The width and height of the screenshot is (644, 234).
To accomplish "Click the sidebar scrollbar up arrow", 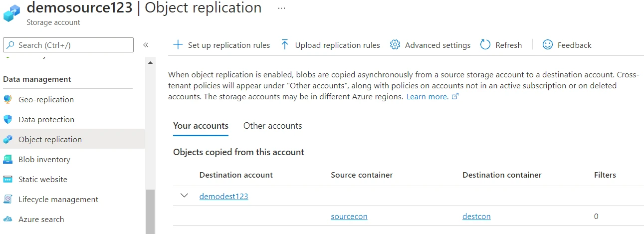I will [151, 63].
